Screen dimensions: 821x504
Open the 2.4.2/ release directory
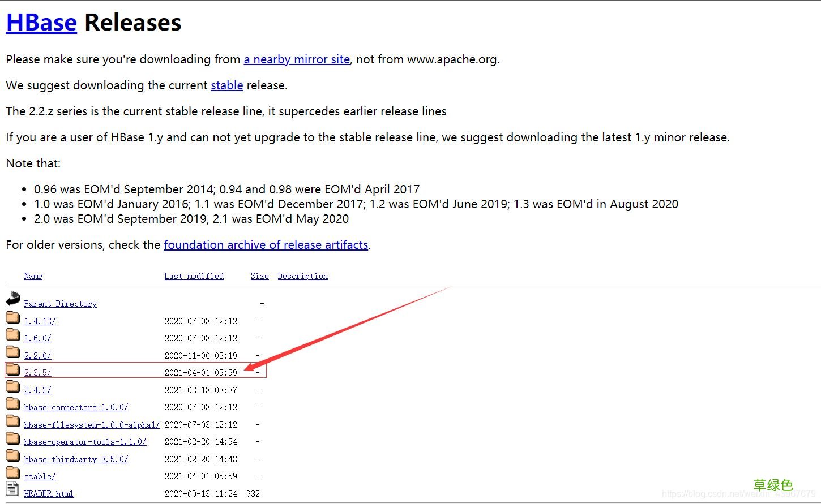[x=37, y=390]
